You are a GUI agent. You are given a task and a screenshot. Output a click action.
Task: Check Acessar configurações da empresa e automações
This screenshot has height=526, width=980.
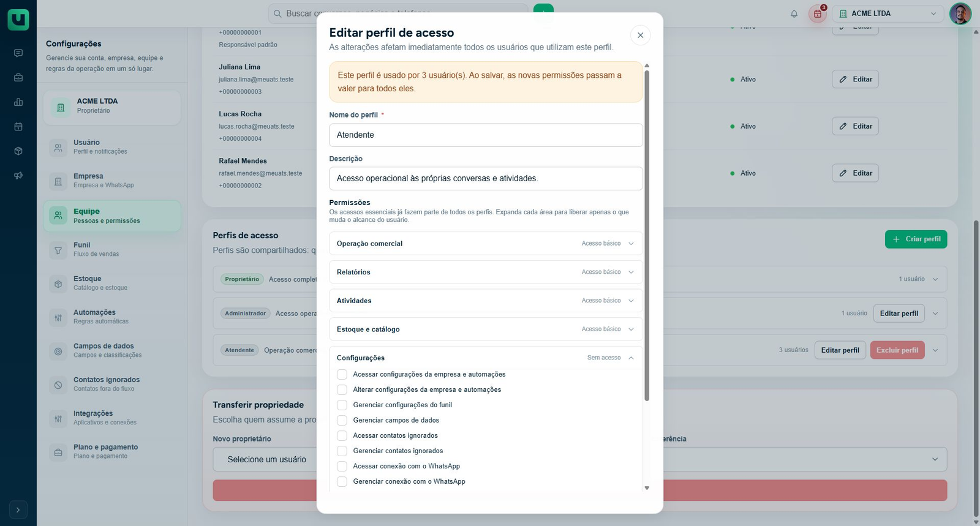pyautogui.click(x=342, y=374)
